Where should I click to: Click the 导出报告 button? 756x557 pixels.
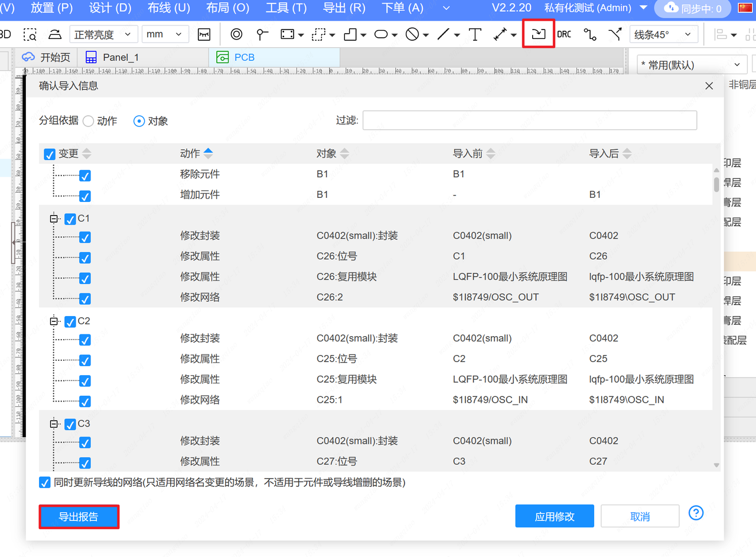click(79, 517)
